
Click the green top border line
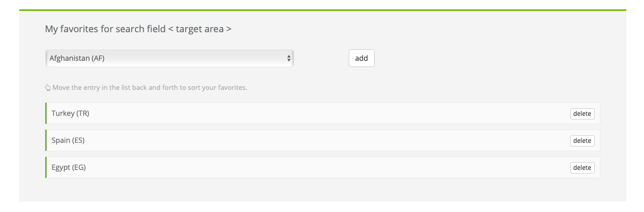322,10
